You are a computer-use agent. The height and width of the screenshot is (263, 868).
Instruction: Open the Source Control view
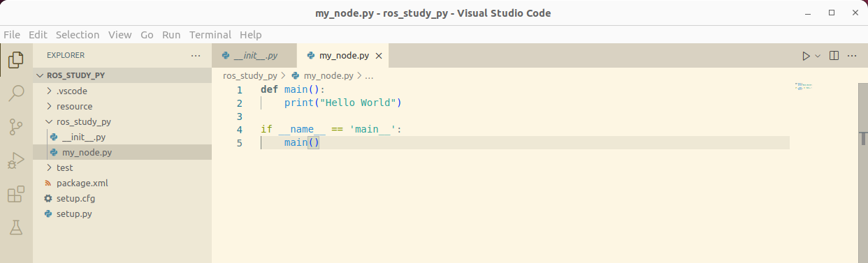[15, 126]
